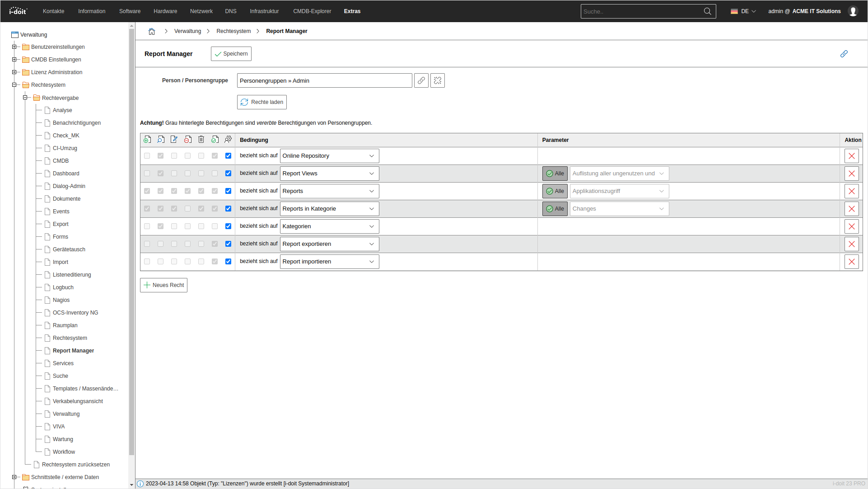Open the Reports condition dropdown
Screen dimensions: 868x489
pyautogui.click(x=329, y=191)
